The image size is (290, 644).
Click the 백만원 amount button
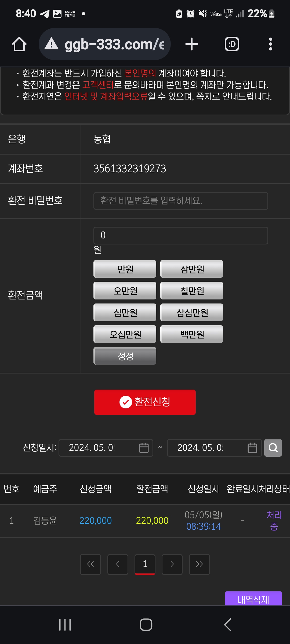(x=192, y=334)
